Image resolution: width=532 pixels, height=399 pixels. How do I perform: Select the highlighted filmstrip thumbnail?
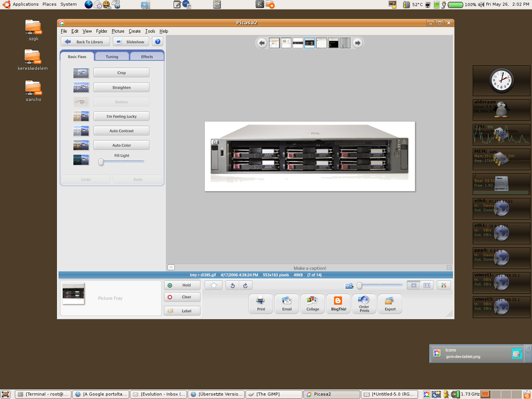click(310, 43)
